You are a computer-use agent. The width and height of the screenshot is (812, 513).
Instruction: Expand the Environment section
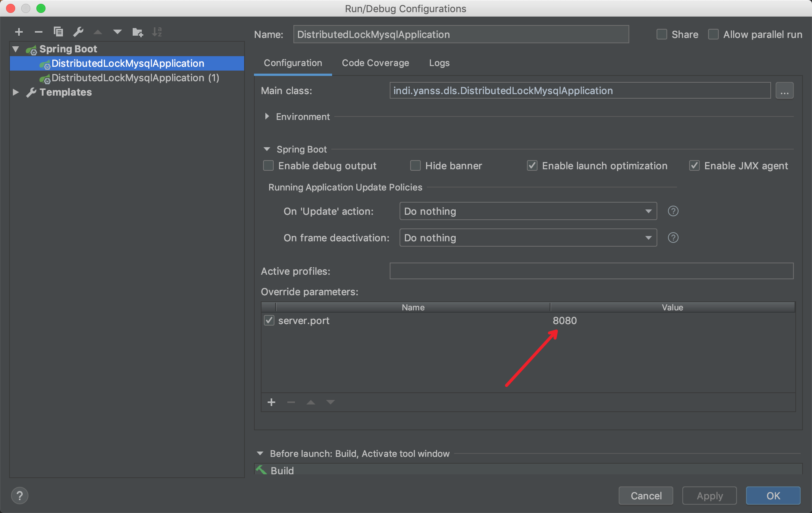click(267, 116)
